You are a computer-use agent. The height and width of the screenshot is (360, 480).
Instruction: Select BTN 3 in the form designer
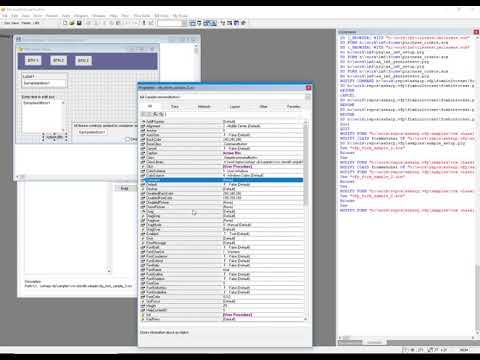pyautogui.click(x=83, y=60)
